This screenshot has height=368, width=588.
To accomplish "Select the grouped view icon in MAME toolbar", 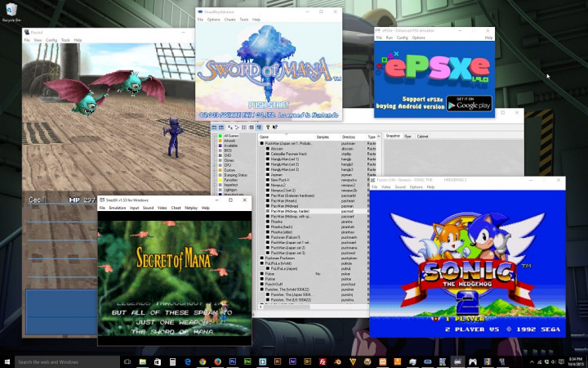I will point(259,128).
